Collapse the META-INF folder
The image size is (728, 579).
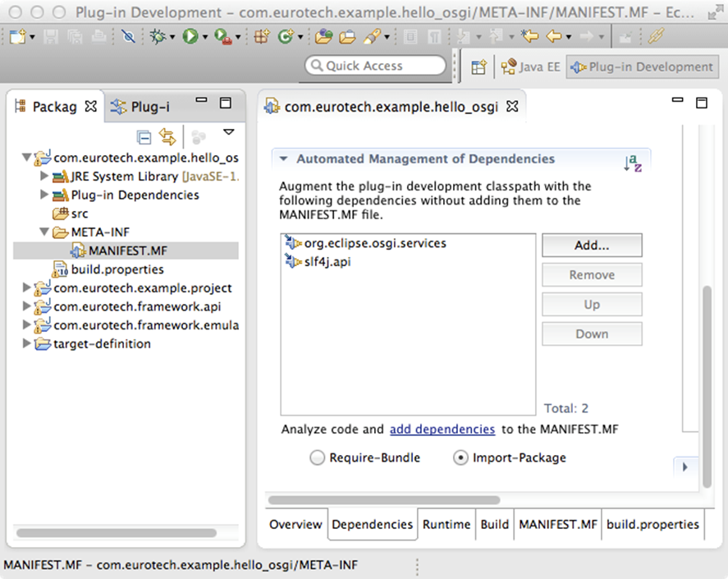coord(44,232)
